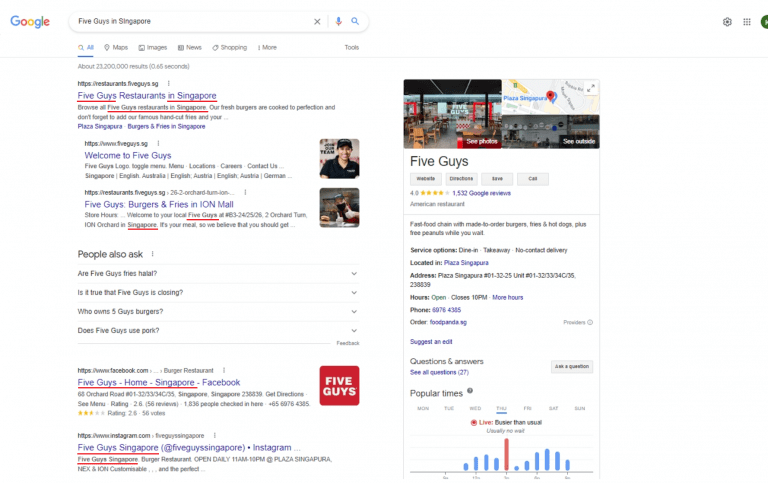Open the help icon next to Popular times
The height and width of the screenshot is (483, 768).
[470, 391]
